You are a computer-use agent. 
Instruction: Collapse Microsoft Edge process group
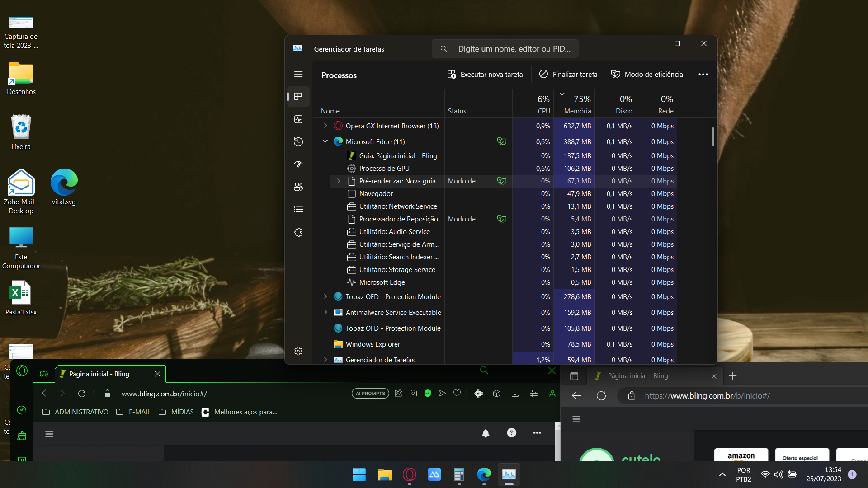click(325, 141)
